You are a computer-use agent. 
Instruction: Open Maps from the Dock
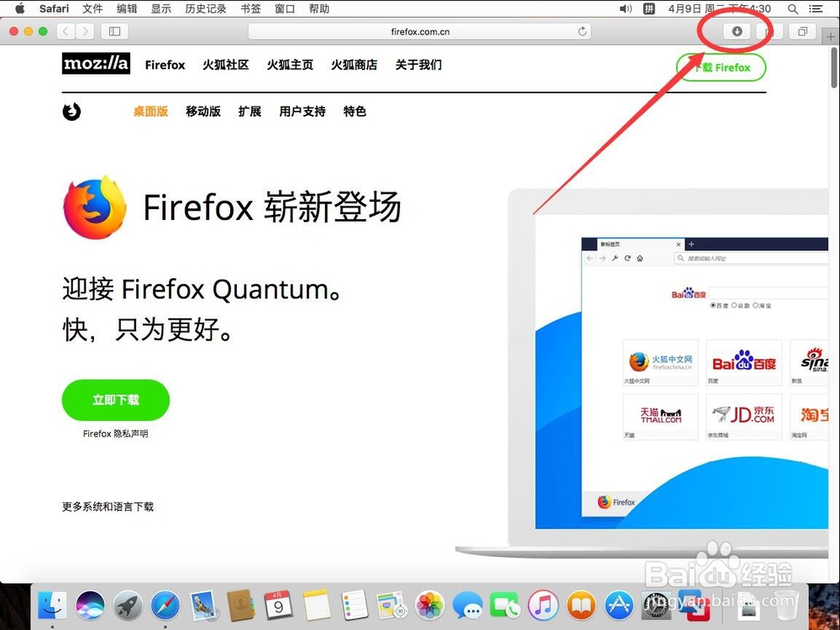pyautogui.click(x=391, y=606)
